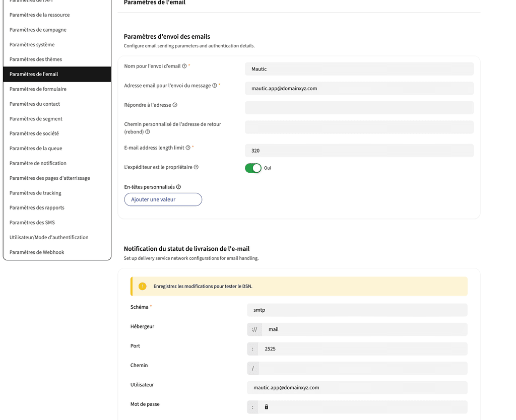Select Paramètres de tracking menu item
This screenshot has height=420, width=516.
35,193
